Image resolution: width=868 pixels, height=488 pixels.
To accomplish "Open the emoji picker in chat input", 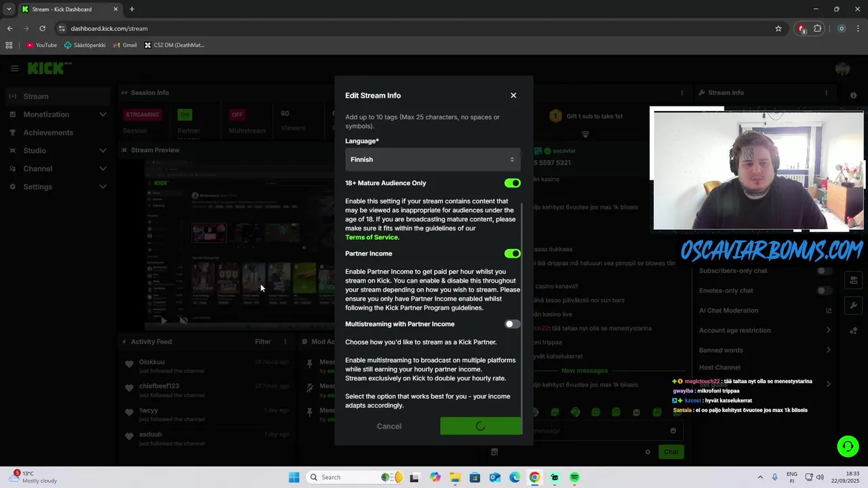I will coord(673,430).
